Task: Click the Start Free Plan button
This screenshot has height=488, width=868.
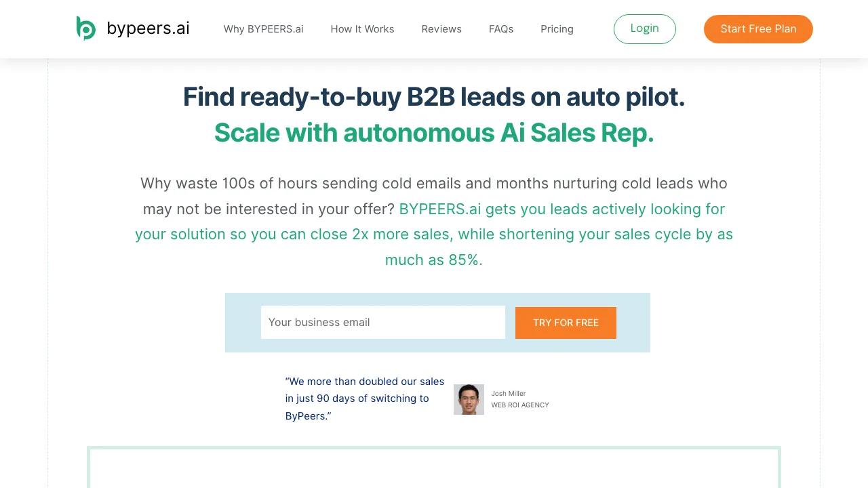Action: (x=758, y=29)
